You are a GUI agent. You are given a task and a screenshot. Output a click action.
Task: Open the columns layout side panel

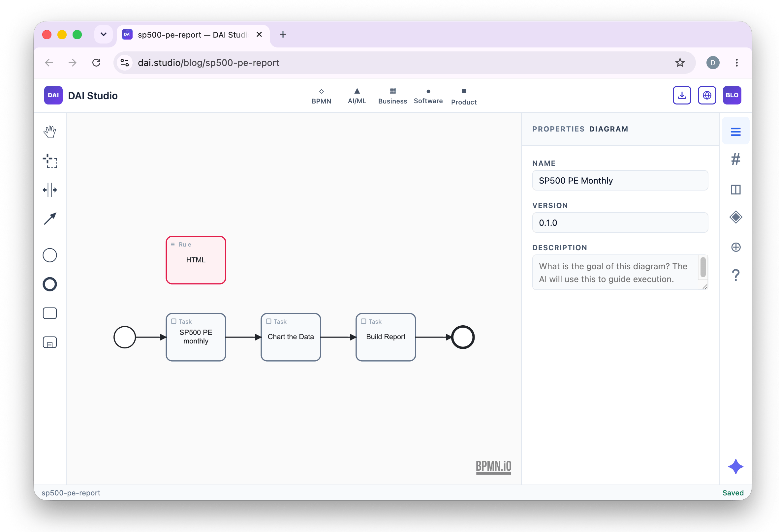tap(735, 190)
